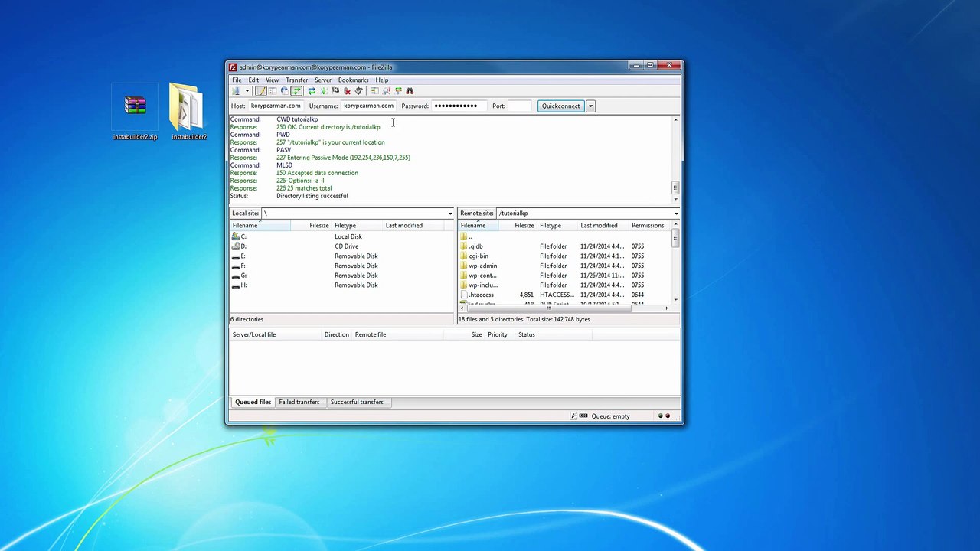Click the Direction column header in queue
Image resolution: width=980 pixels, height=551 pixels.
(x=336, y=334)
